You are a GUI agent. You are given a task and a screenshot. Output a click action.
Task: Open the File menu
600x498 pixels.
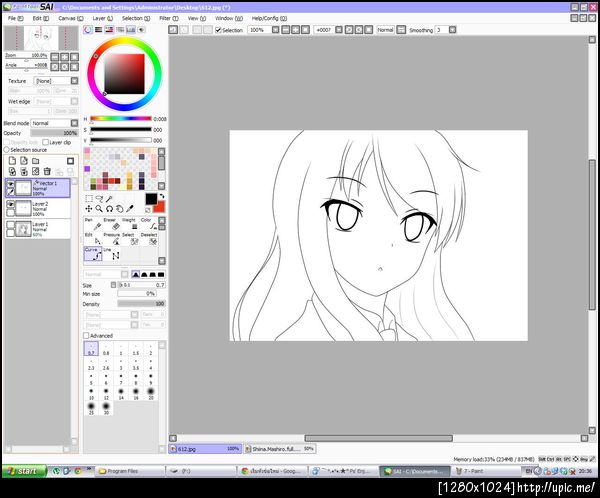[x=15, y=18]
